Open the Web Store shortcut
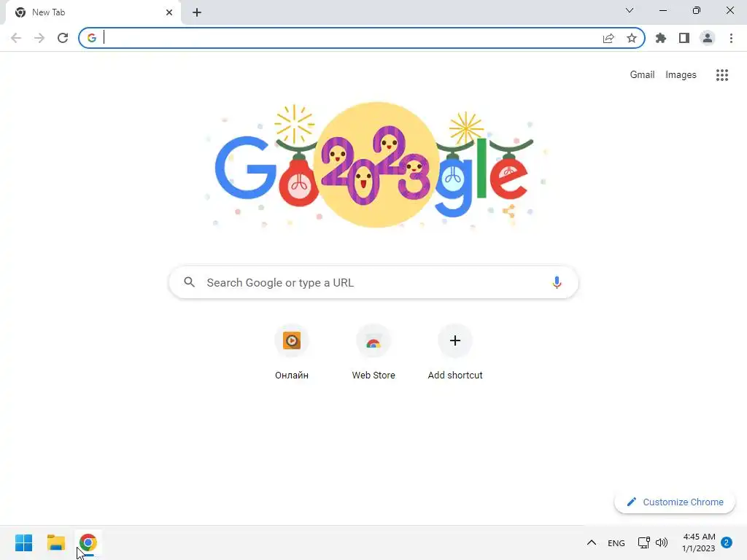The height and width of the screenshot is (560, 747). pos(373,352)
